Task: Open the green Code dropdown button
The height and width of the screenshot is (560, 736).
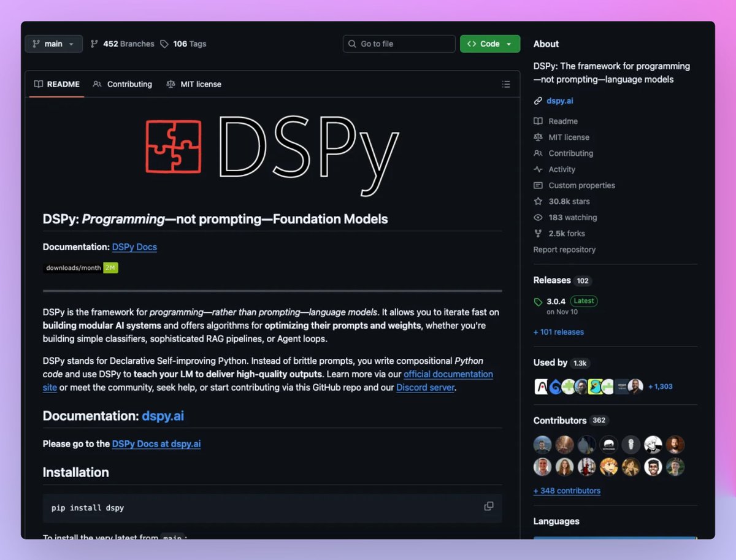Action: click(490, 44)
